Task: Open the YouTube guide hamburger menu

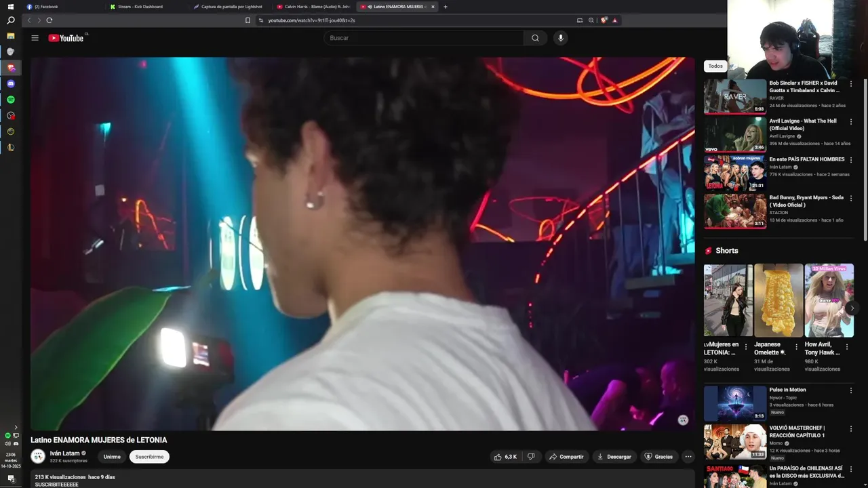Action: coord(35,38)
